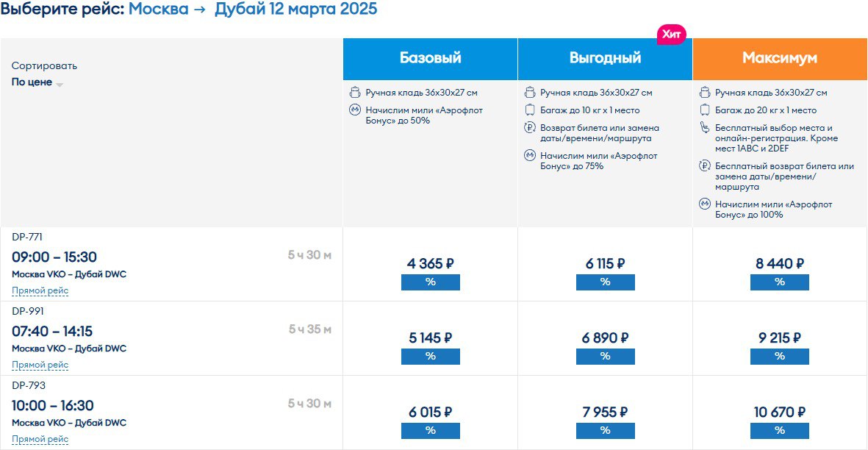Click percent button under 10 670 ₽ price

pyautogui.click(x=779, y=431)
